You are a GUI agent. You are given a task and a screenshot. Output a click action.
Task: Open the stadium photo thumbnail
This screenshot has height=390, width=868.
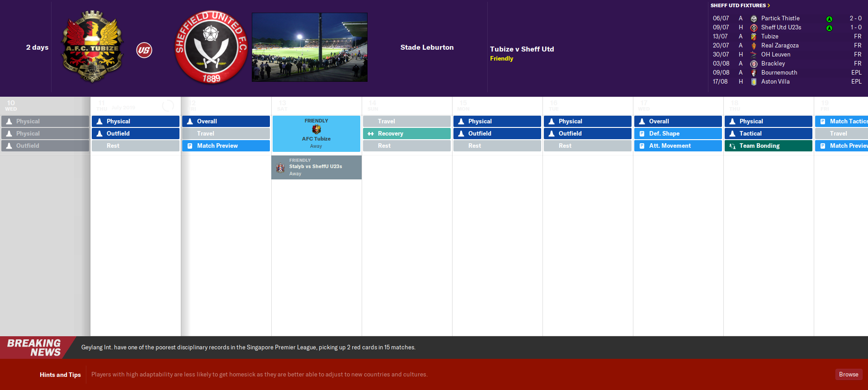pyautogui.click(x=310, y=47)
